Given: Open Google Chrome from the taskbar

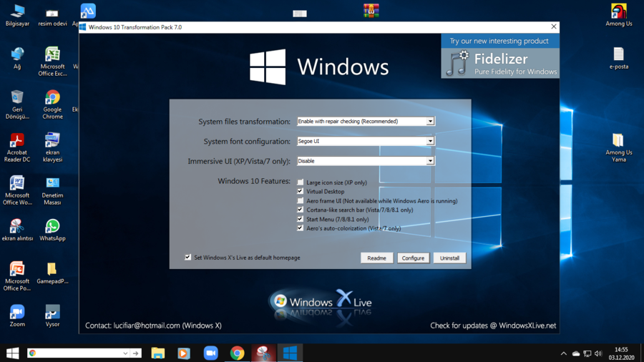Looking at the screenshot, I should click(x=237, y=353).
